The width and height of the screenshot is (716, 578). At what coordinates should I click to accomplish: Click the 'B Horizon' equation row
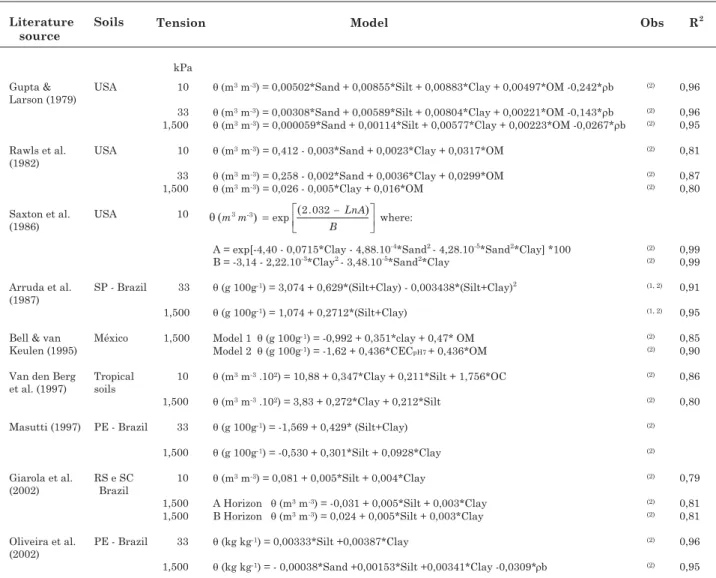348,516
